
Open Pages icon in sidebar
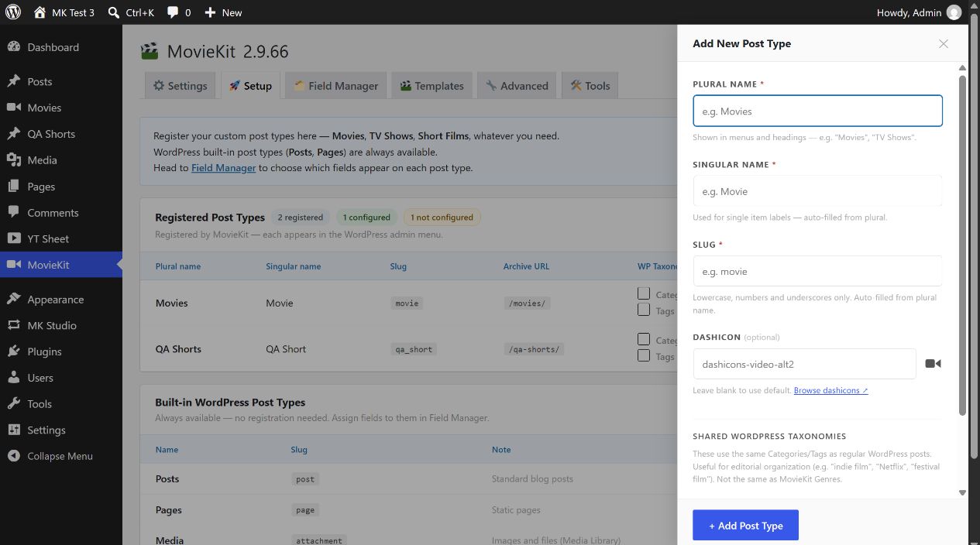(x=13, y=187)
